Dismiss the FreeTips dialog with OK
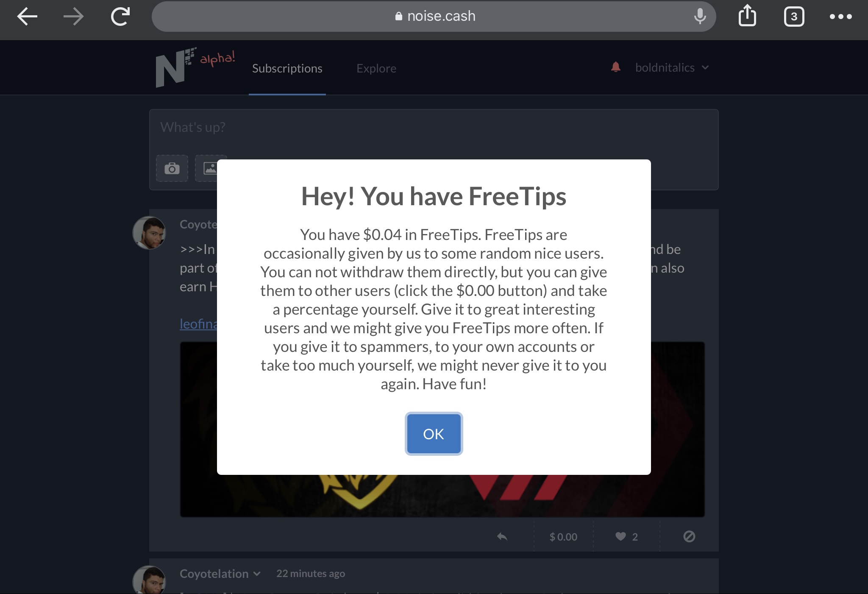 pyautogui.click(x=434, y=434)
